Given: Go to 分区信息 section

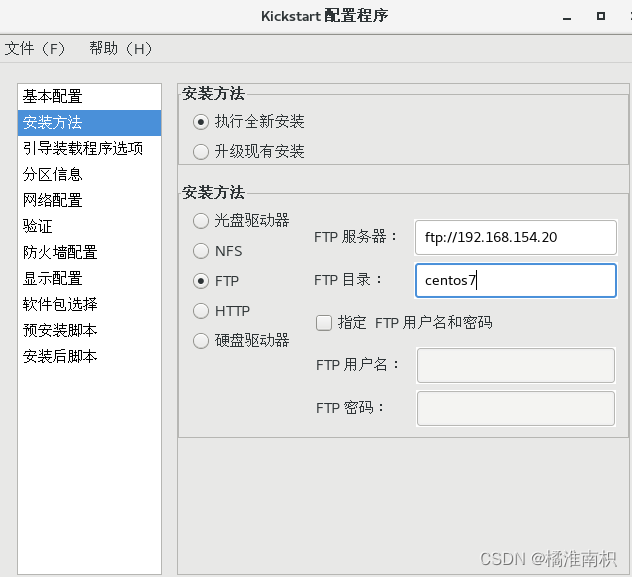Looking at the screenshot, I should (89, 174).
